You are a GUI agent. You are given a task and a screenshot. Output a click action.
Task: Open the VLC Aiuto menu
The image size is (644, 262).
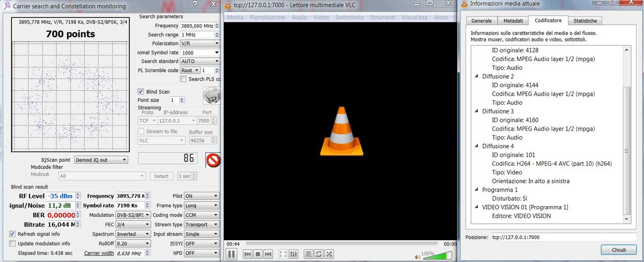point(441,17)
